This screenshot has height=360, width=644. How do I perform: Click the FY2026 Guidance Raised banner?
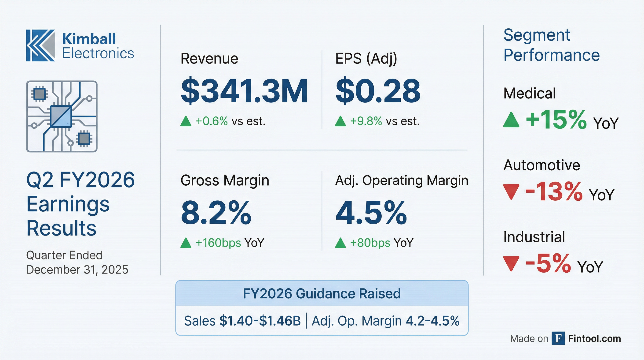click(322, 293)
